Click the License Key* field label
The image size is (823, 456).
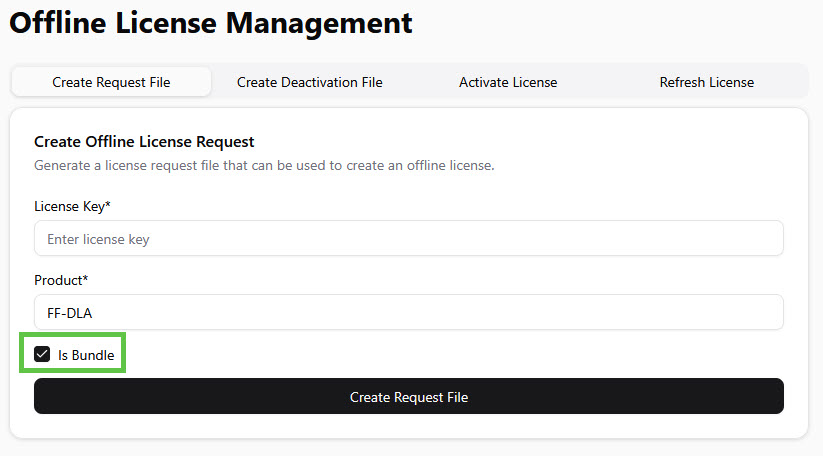(x=71, y=206)
